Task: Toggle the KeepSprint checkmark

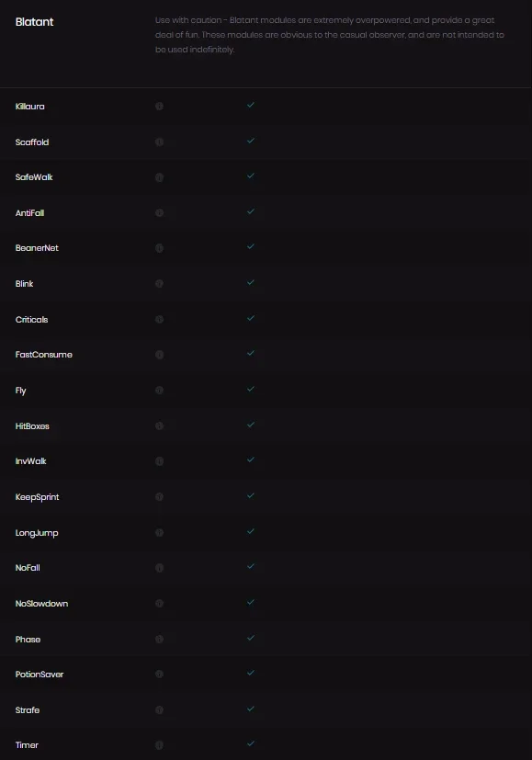Action: point(251,495)
